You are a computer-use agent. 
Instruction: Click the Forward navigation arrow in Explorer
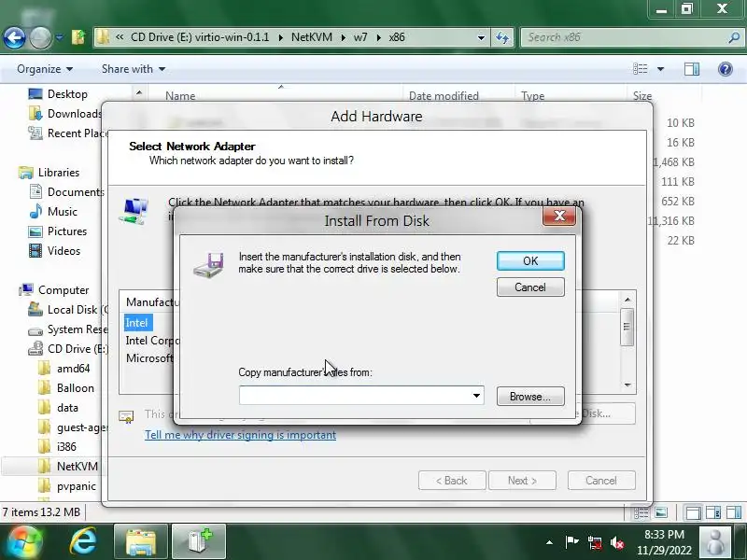[40, 37]
